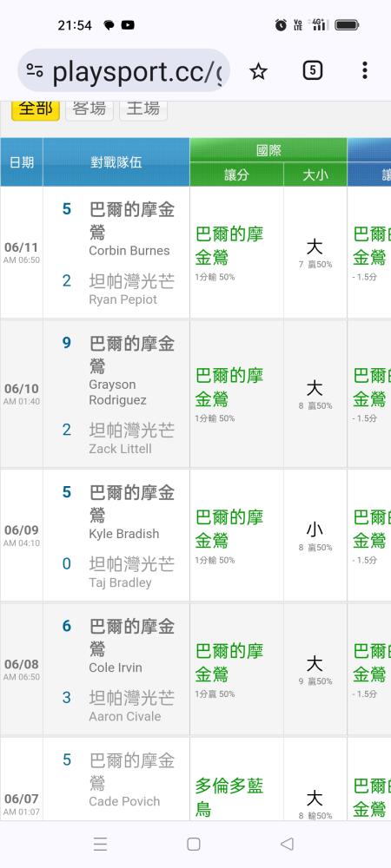This screenshot has width=391, height=868.
Task: Open Corbin Burnes pitcher link
Action: click(x=129, y=251)
